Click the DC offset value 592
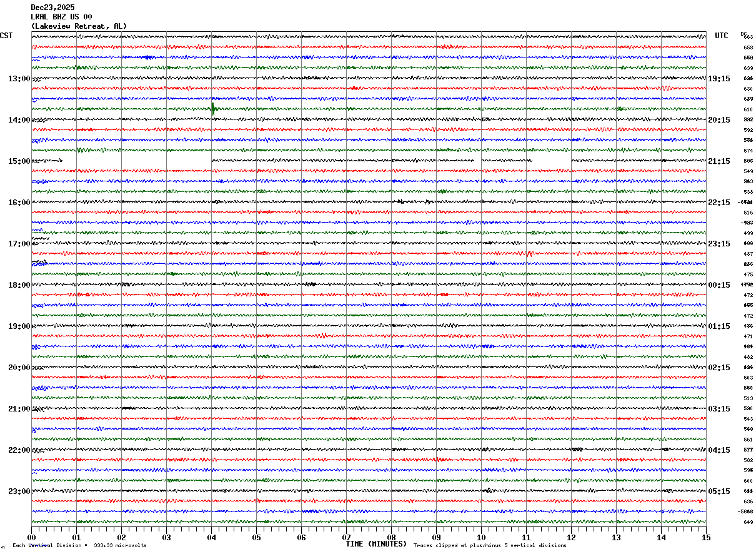 coord(748,130)
